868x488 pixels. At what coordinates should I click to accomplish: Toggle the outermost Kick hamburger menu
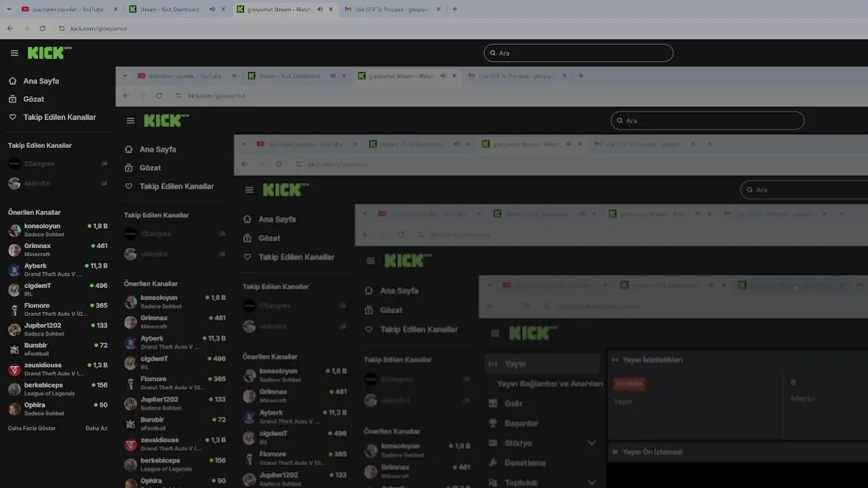click(x=14, y=53)
